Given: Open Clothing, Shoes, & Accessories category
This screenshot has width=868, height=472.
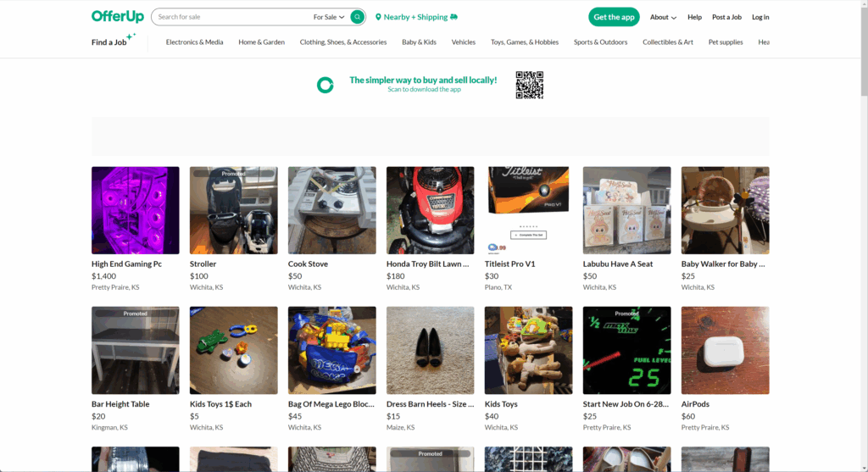Looking at the screenshot, I should (343, 42).
